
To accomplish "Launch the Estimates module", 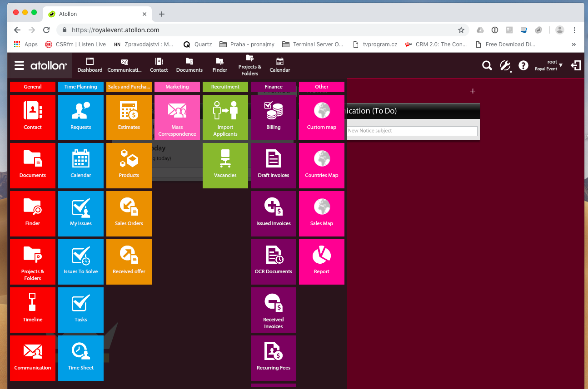I will click(x=129, y=117).
